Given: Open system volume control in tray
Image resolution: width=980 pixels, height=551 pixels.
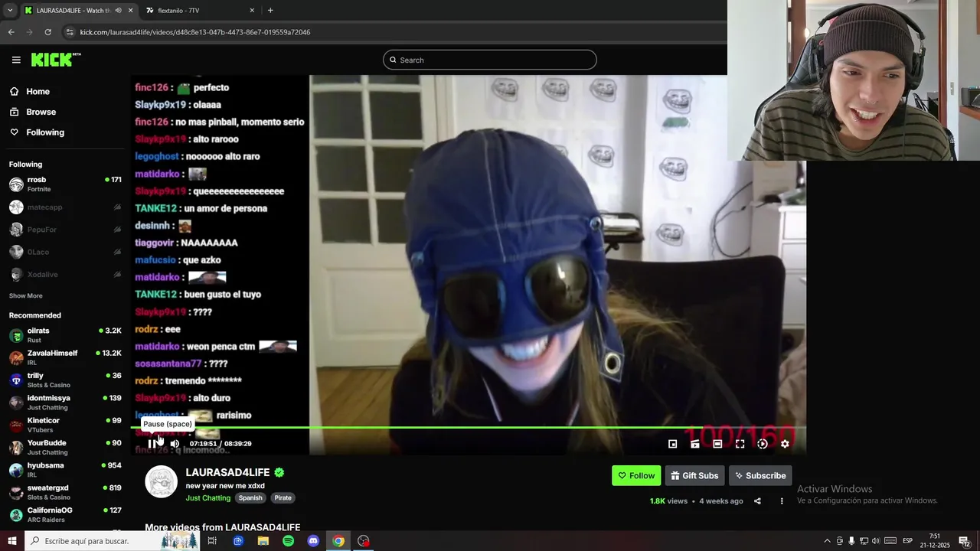Looking at the screenshot, I should click(876, 541).
